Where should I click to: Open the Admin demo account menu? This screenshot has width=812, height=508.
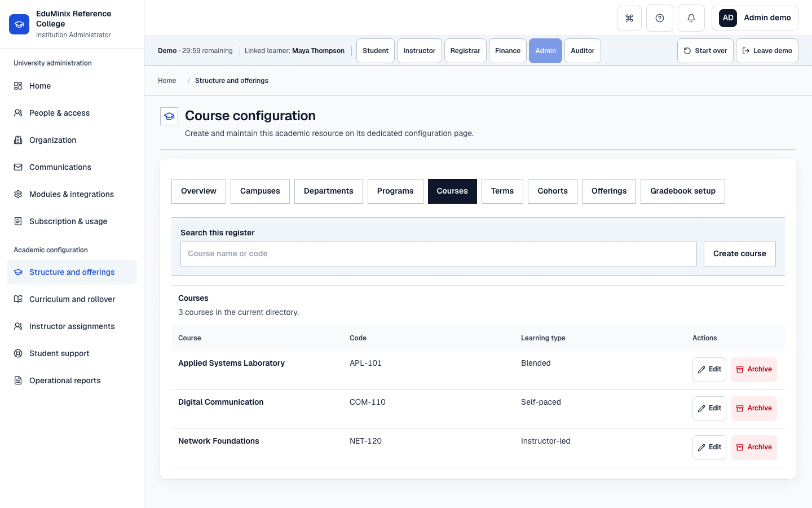point(755,18)
